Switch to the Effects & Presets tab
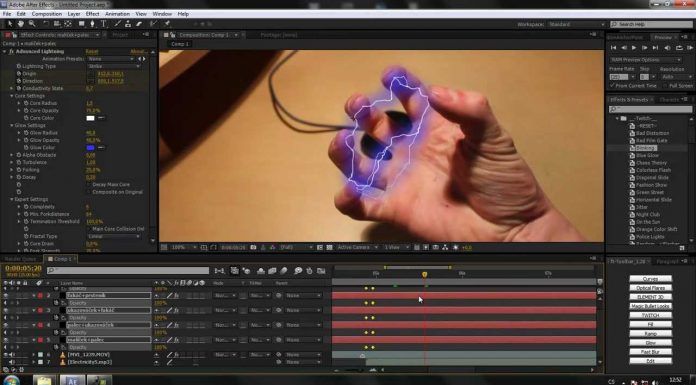 629,99
